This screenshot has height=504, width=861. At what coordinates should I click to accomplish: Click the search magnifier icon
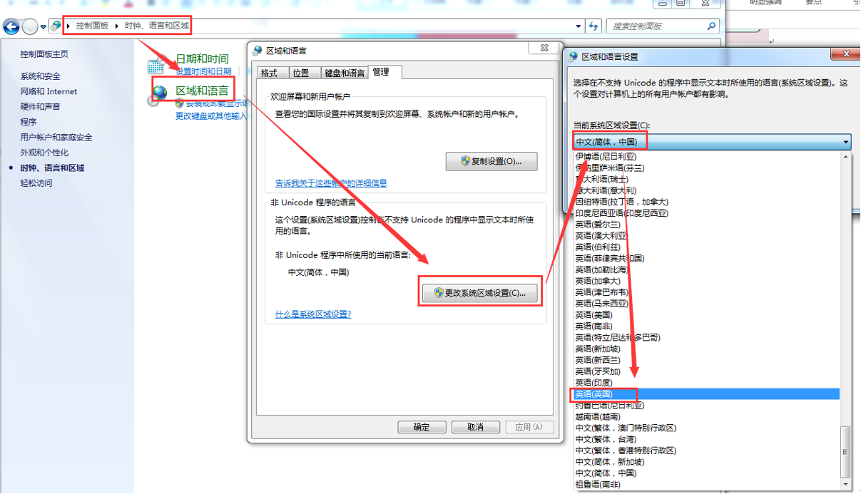click(x=711, y=26)
